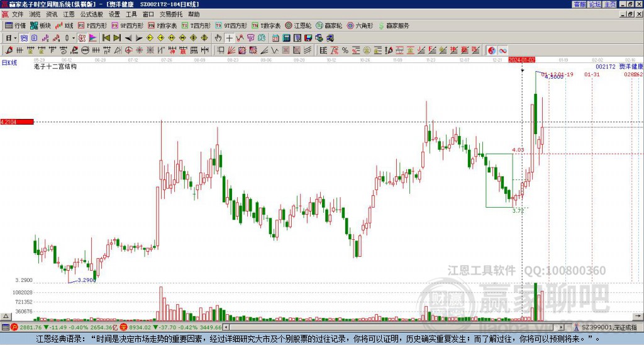644x345 pixels.
Task: Open the 交易委托 menu
Action: (x=171, y=14)
